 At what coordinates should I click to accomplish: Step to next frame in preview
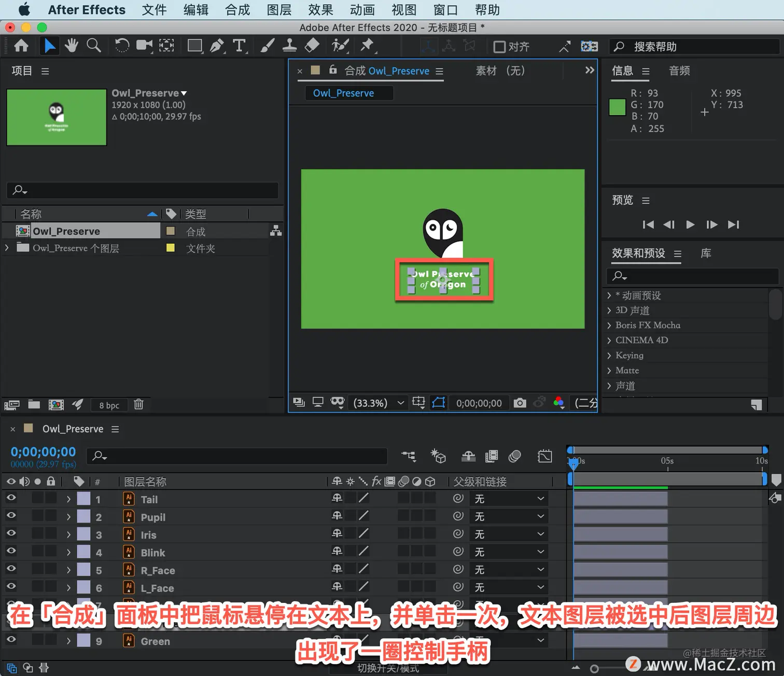point(712,224)
